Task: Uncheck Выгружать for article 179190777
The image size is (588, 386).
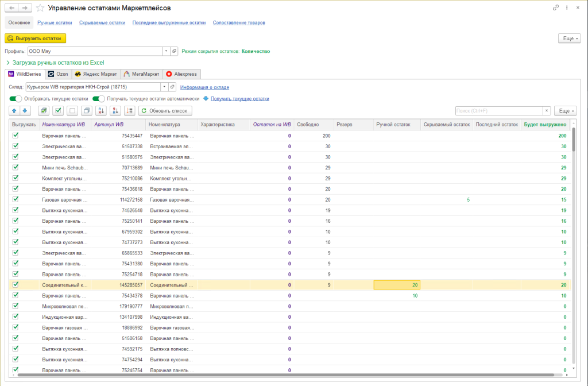Action: pyautogui.click(x=16, y=306)
